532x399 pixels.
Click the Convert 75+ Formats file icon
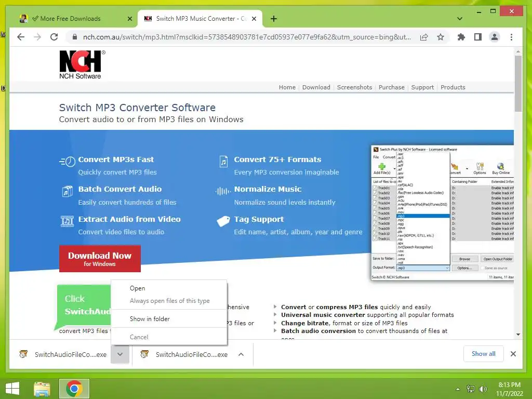pos(223,162)
